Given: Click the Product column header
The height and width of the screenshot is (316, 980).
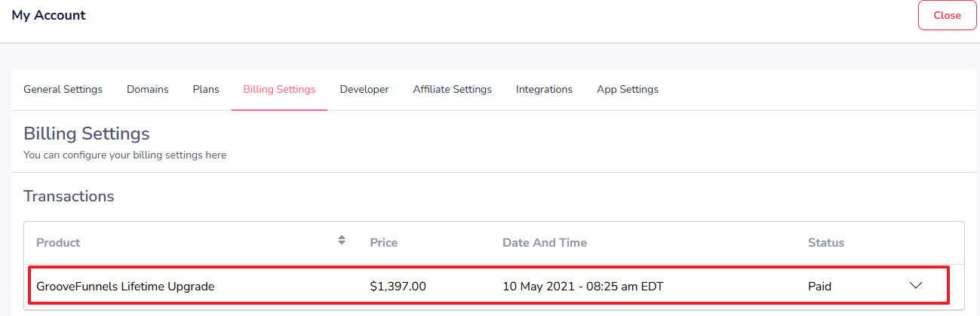Looking at the screenshot, I should [x=58, y=243].
